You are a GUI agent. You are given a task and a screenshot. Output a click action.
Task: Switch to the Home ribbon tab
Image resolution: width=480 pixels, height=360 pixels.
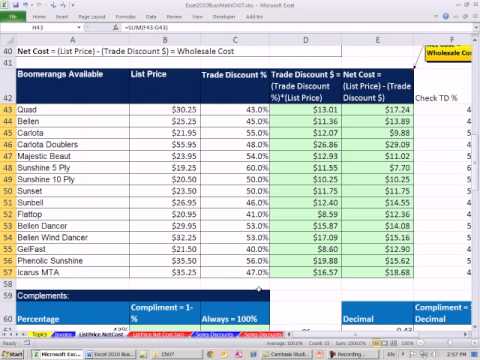coord(39,17)
